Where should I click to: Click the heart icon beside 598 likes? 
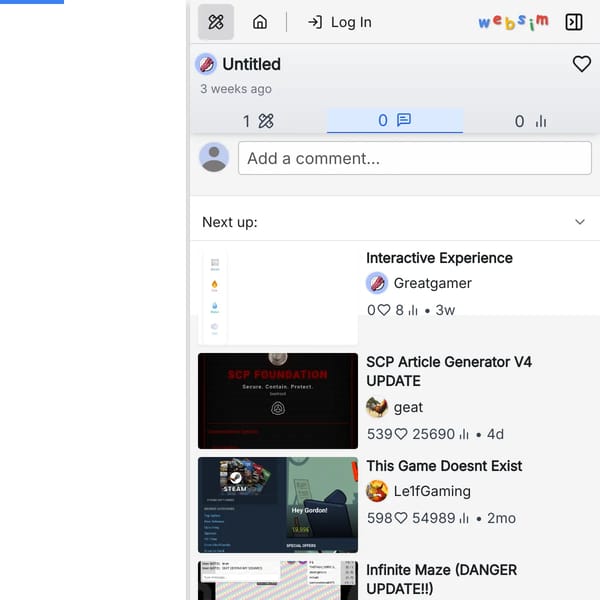(x=401, y=518)
